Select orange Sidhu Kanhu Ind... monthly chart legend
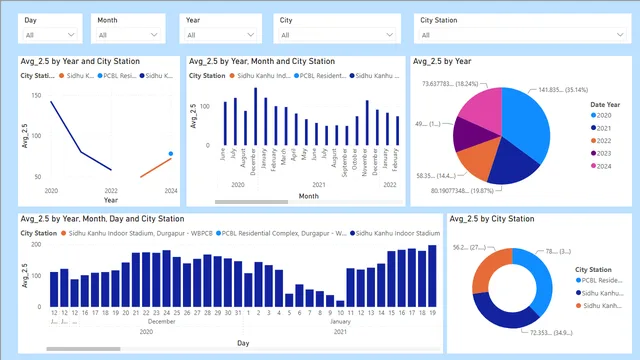The height and width of the screenshot is (360, 640). (x=260, y=76)
